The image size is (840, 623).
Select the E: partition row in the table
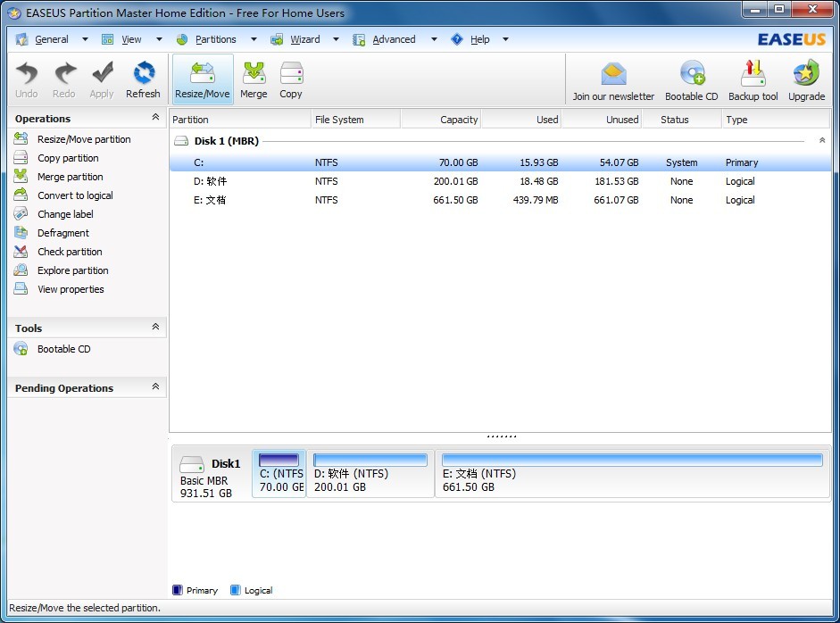pyautogui.click(x=500, y=200)
